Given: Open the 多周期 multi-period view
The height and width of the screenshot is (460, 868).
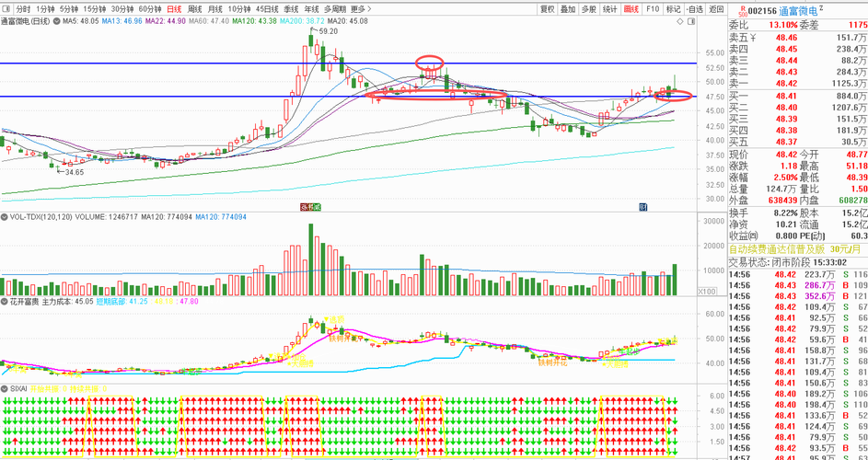Looking at the screenshot, I should pyautogui.click(x=335, y=9).
